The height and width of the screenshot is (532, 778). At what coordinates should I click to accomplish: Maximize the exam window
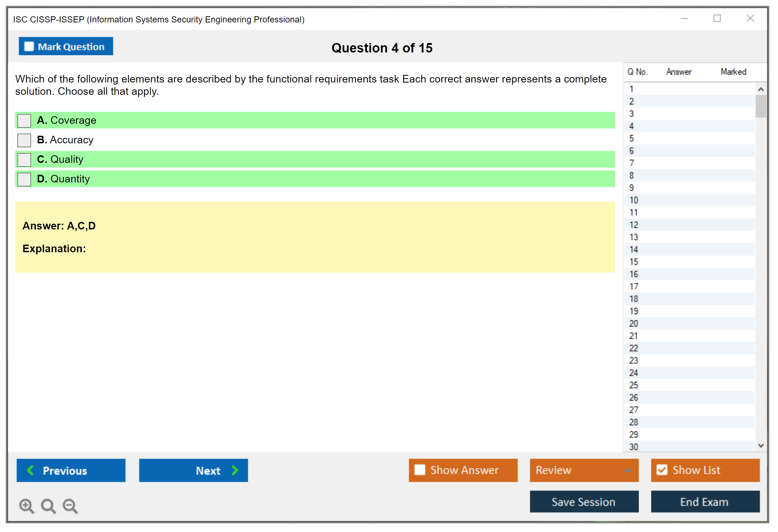(x=717, y=18)
